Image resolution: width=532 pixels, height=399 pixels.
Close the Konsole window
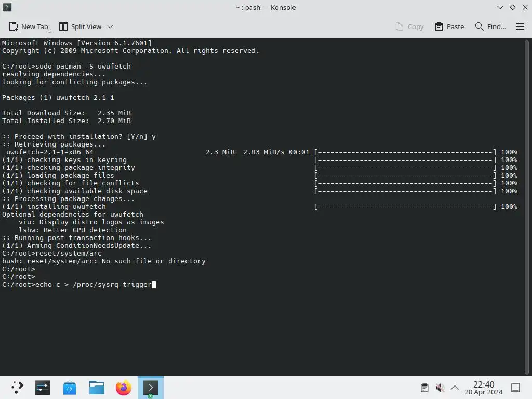point(525,7)
